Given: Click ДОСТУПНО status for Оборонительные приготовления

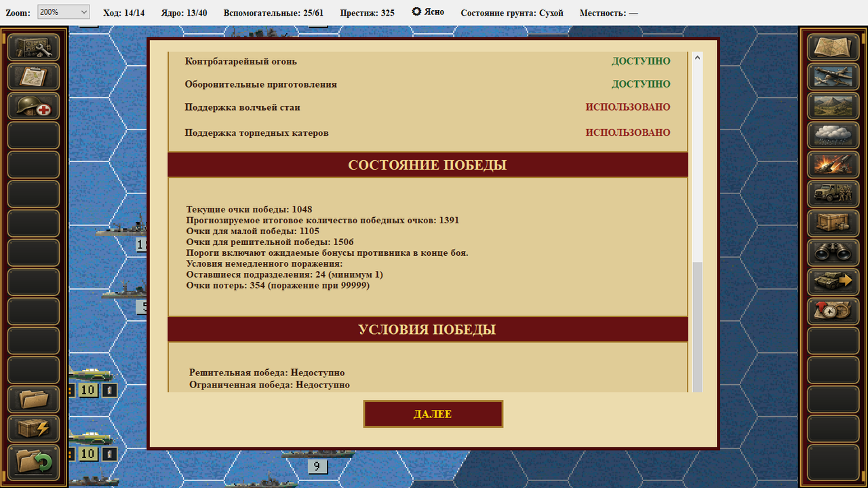Looking at the screenshot, I should 641,84.
